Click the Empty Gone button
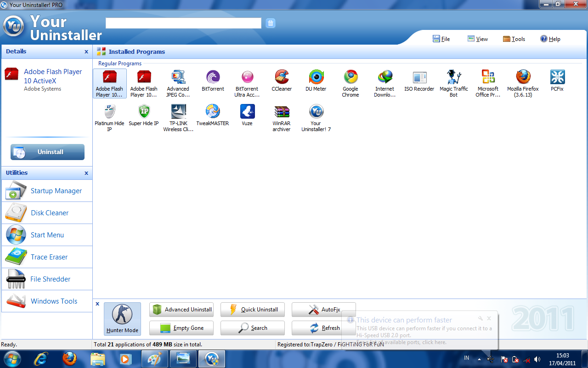This screenshot has height=368, width=588. click(x=182, y=328)
